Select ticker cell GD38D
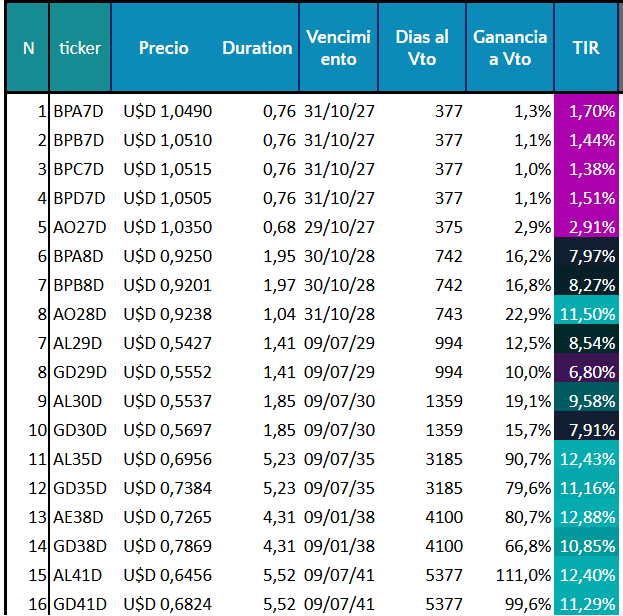 pos(80,546)
